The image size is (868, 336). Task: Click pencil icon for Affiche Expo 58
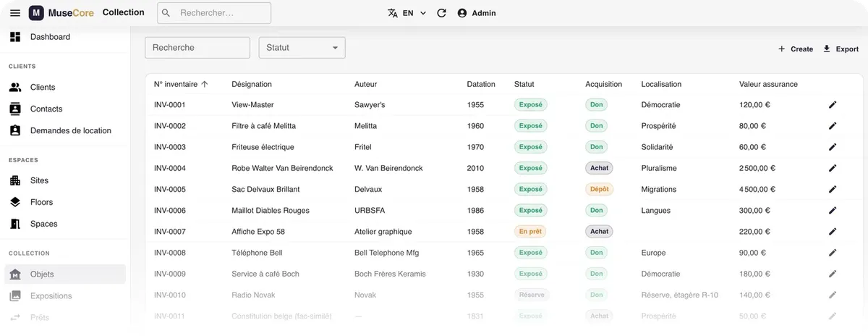[833, 232]
